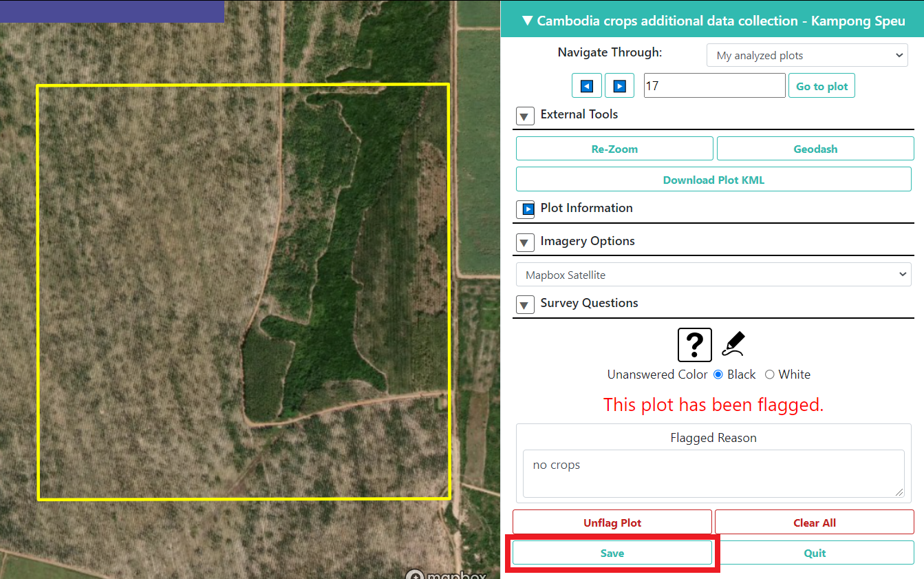Select the pen draw tool icon
Image resolution: width=924 pixels, height=579 pixels.
(733, 344)
